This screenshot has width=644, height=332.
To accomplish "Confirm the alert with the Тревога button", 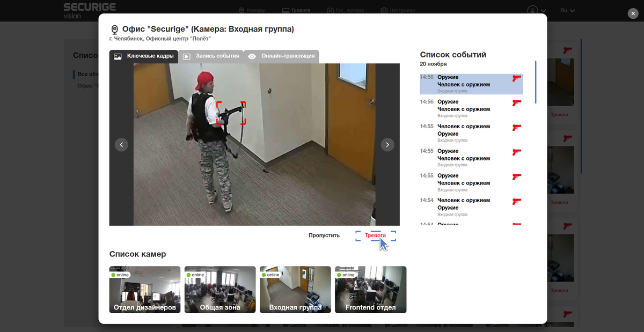I will pos(376,235).
